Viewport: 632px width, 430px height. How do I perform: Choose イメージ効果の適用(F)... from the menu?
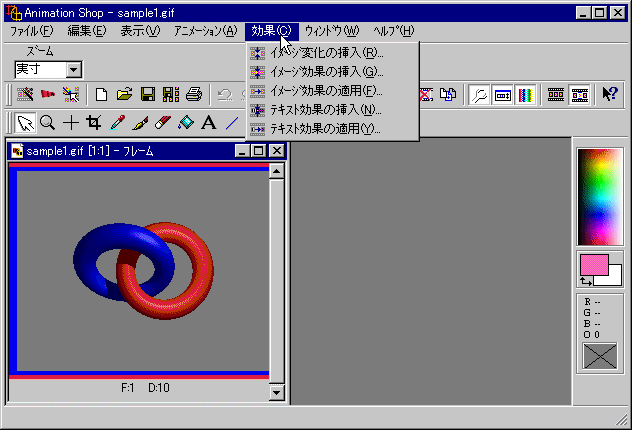pos(333,91)
